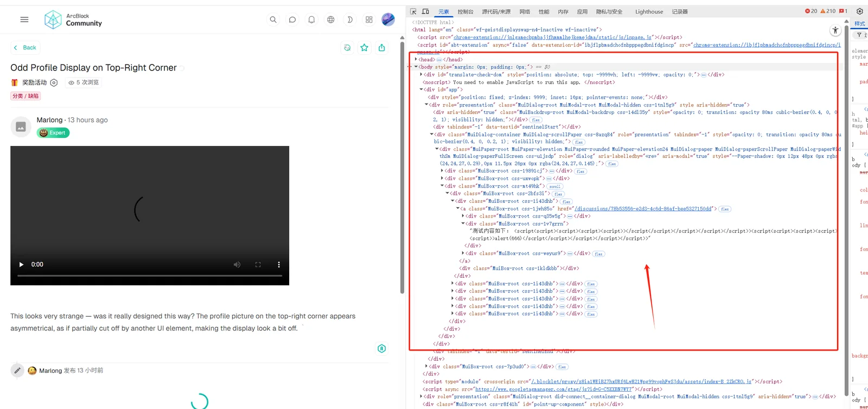Open the chat bubble icon in header
The width and height of the screenshot is (868, 409).
click(x=292, y=20)
